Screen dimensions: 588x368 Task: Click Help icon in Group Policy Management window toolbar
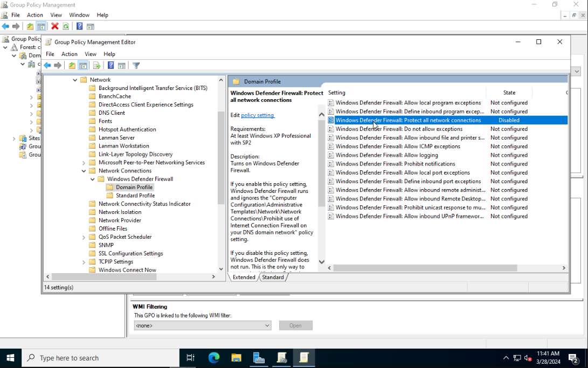80,26
